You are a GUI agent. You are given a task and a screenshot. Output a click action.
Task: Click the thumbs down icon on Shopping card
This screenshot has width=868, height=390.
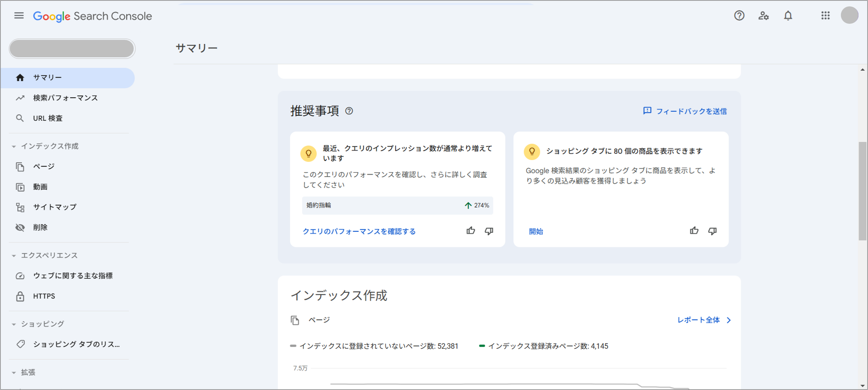[x=714, y=231]
